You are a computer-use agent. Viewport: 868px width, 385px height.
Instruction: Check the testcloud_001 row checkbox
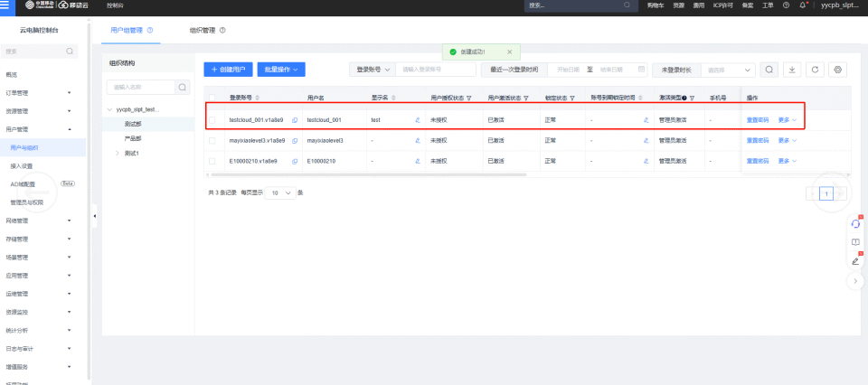click(212, 120)
